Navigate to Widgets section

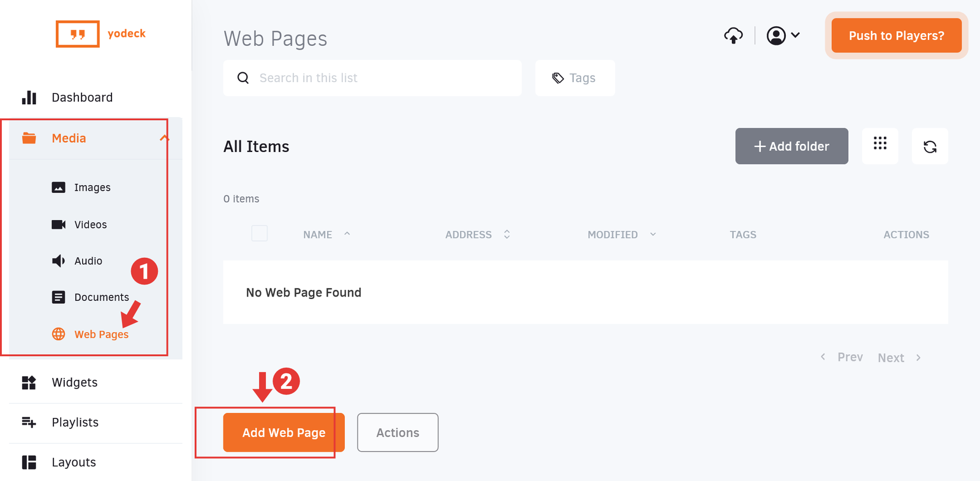[74, 382]
